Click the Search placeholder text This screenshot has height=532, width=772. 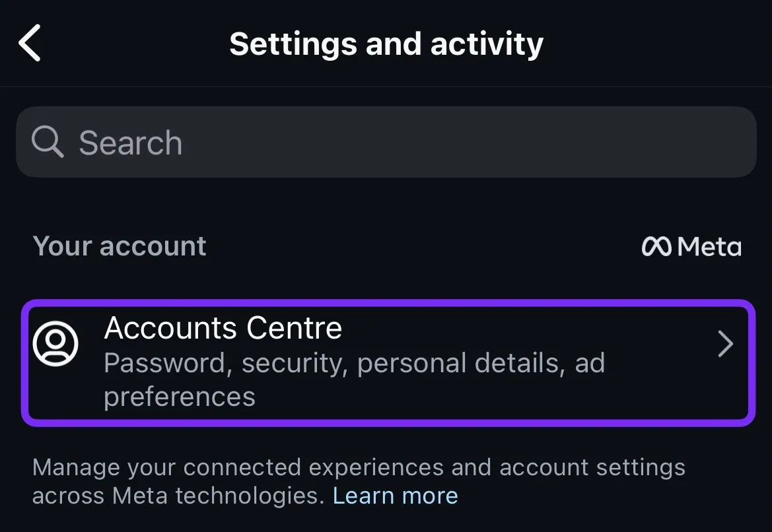pyautogui.click(x=130, y=143)
